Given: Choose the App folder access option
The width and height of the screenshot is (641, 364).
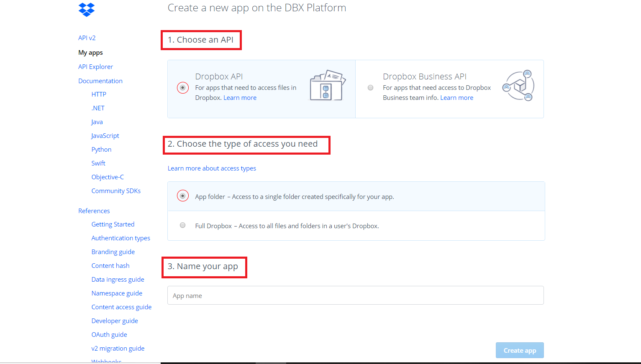Looking at the screenshot, I should pos(183,196).
